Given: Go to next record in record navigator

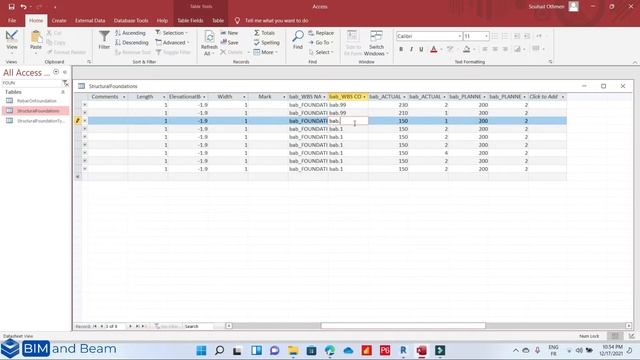Looking at the screenshot, I should click(130, 326).
